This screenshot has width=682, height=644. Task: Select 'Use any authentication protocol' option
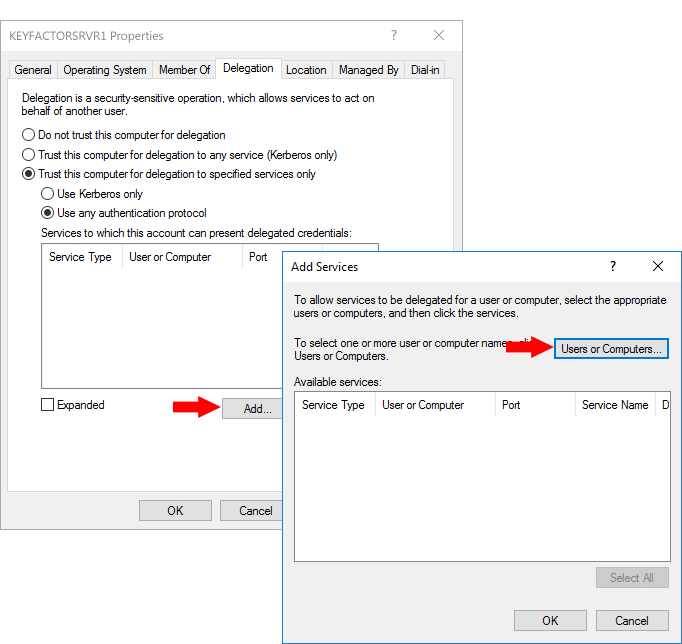coord(47,213)
